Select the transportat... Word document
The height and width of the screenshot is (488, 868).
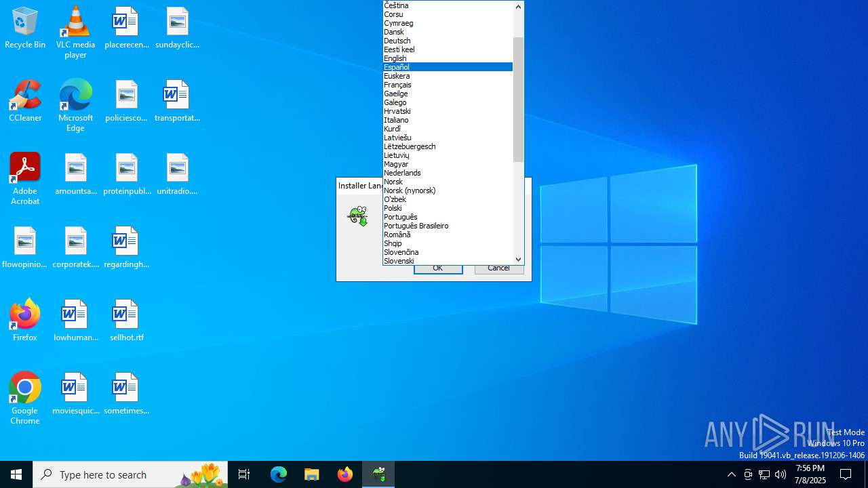(177, 102)
